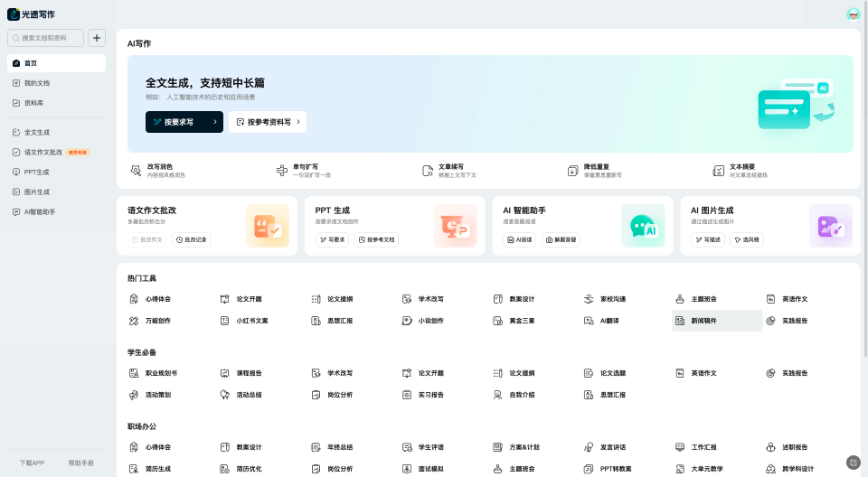
Task: Open 学生评语 tool
Action: pyautogui.click(x=423, y=447)
